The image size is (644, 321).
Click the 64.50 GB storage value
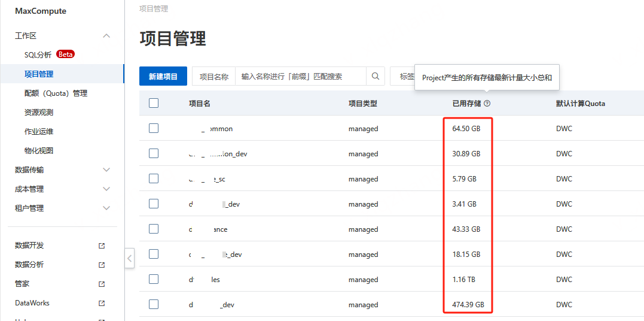[x=466, y=129]
